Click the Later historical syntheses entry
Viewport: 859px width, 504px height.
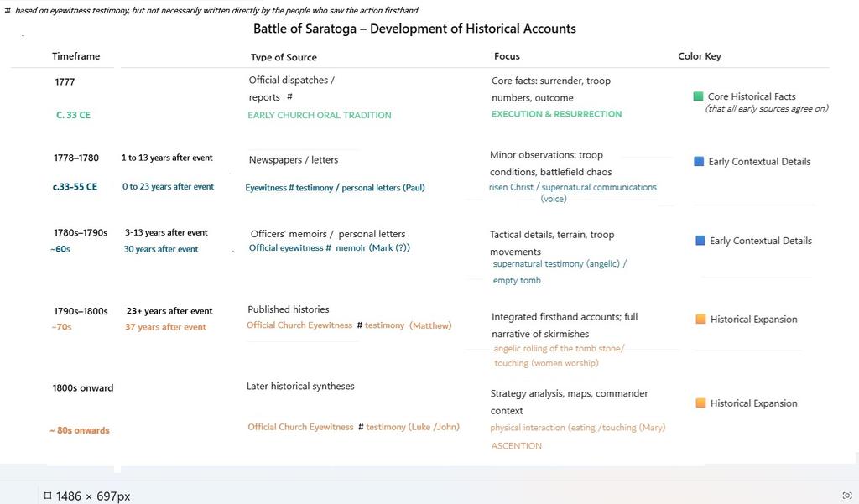point(300,387)
